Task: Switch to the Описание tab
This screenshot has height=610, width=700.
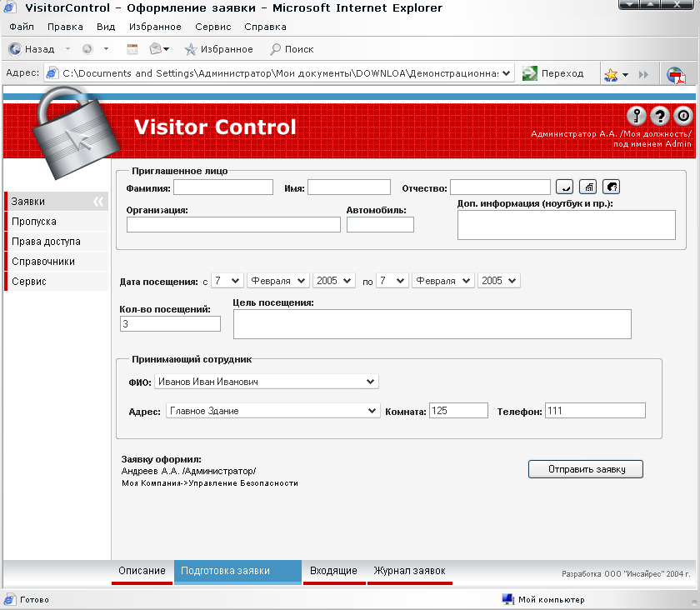Action: 142,571
